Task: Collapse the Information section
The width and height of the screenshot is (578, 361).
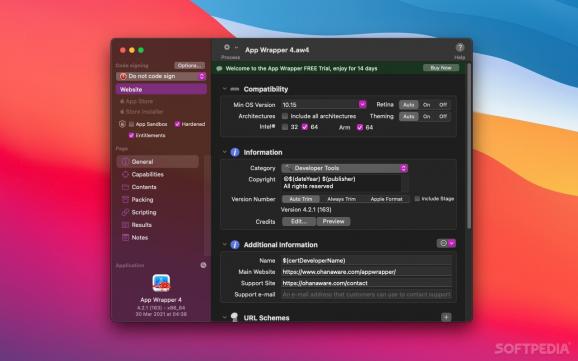Action: (224, 152)
